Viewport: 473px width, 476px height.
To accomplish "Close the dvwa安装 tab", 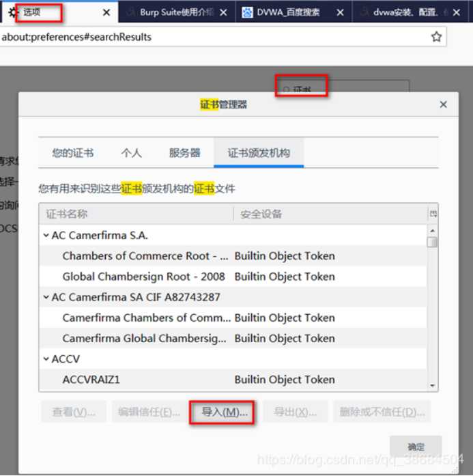I will click(x=457, y=12).
